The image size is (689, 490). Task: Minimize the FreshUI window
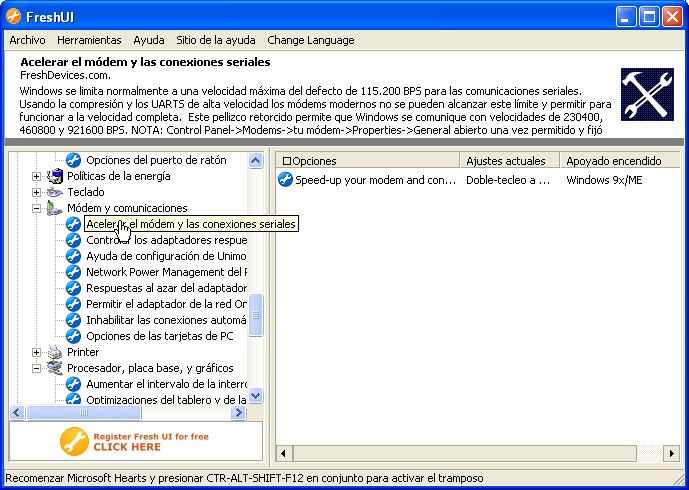tap(625, 17)
